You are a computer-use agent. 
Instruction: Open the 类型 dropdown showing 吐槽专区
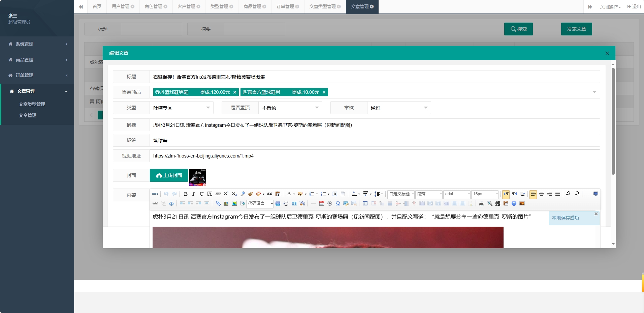[182, 108]
